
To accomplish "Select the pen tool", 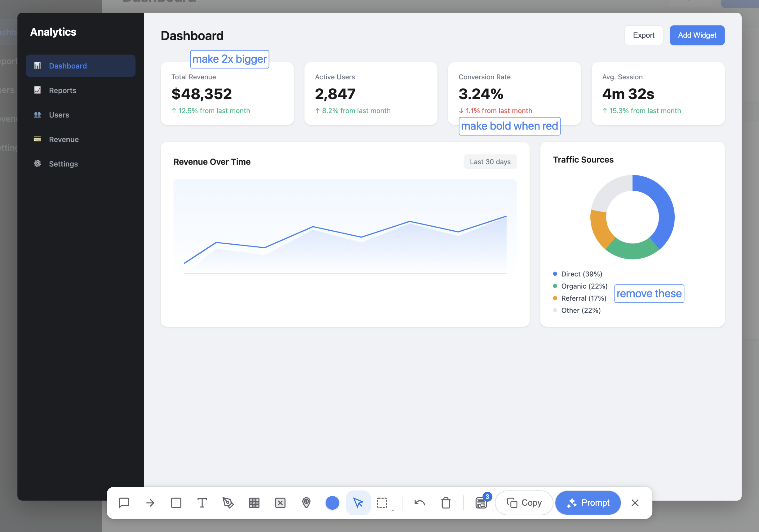I will tap(228, 503).
